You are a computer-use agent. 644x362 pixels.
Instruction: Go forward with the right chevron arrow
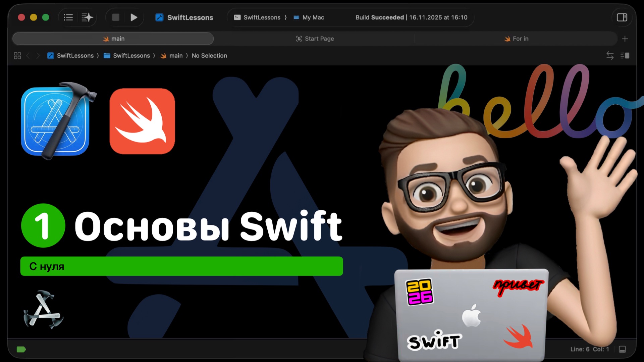[38, 56]
